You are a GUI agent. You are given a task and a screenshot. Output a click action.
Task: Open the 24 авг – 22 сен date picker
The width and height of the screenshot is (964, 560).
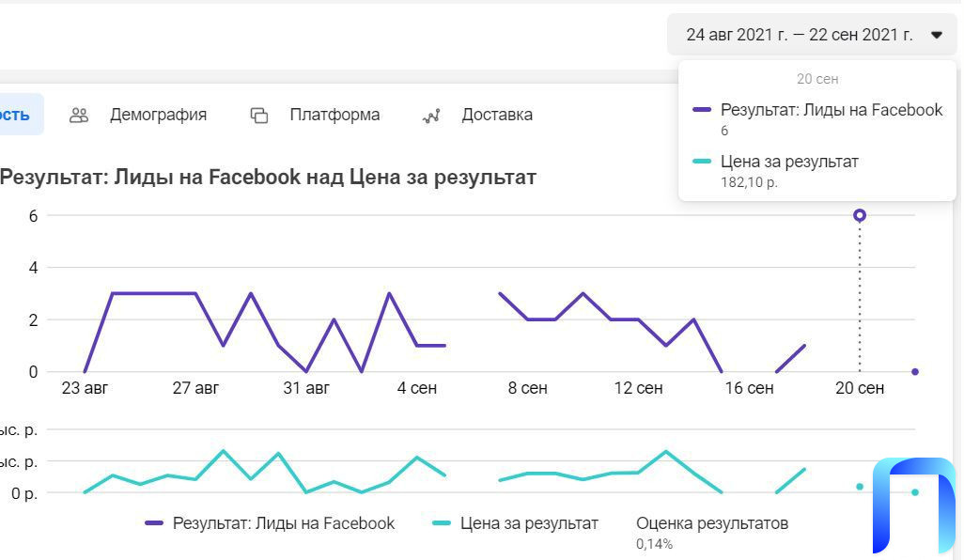click(812, 35)
